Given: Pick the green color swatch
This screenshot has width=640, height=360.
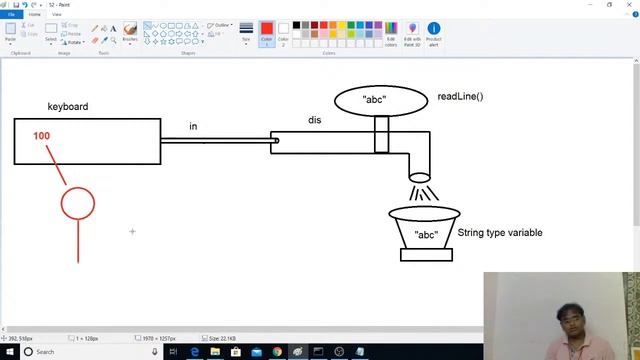Looking at the screenshot, I should pos(351,25).
